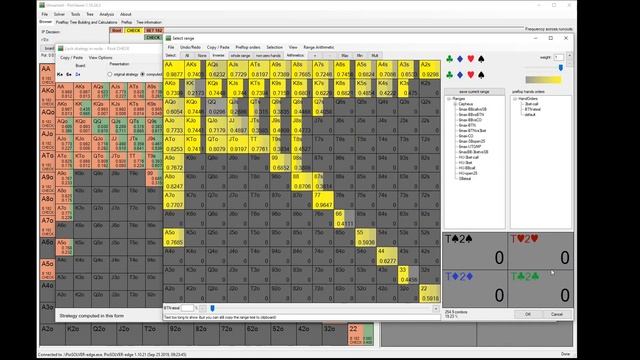Click the save current range button
This screenshot has width=640, height=360.
(x=474, y=91)
